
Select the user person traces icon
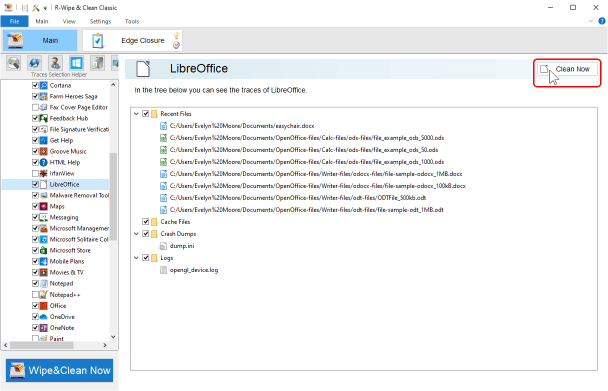(55, 63)
